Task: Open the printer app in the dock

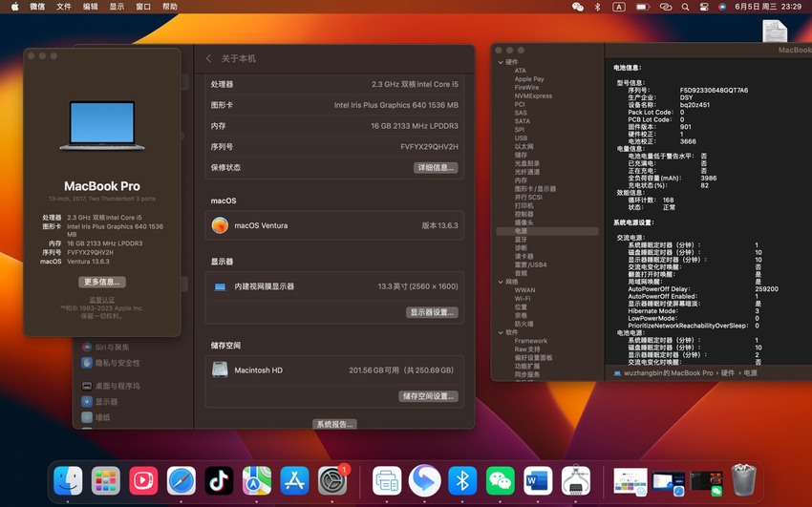Action: (x=387, y=480)
